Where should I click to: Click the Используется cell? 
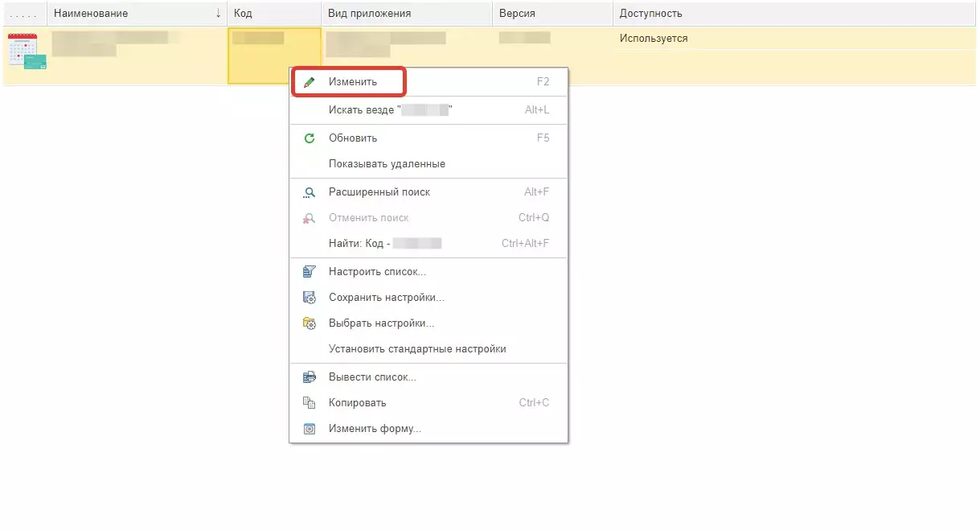click(654, 39)
